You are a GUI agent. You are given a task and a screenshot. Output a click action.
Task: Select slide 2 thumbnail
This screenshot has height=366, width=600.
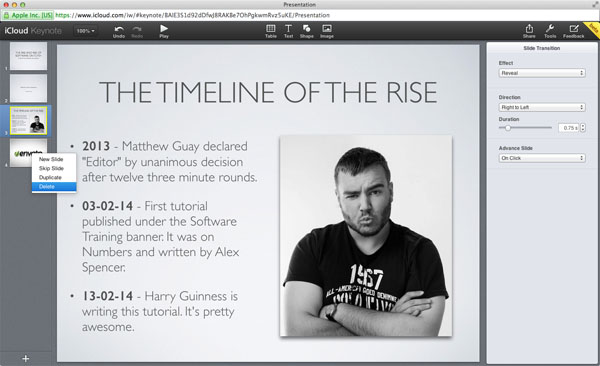(29, 88)
